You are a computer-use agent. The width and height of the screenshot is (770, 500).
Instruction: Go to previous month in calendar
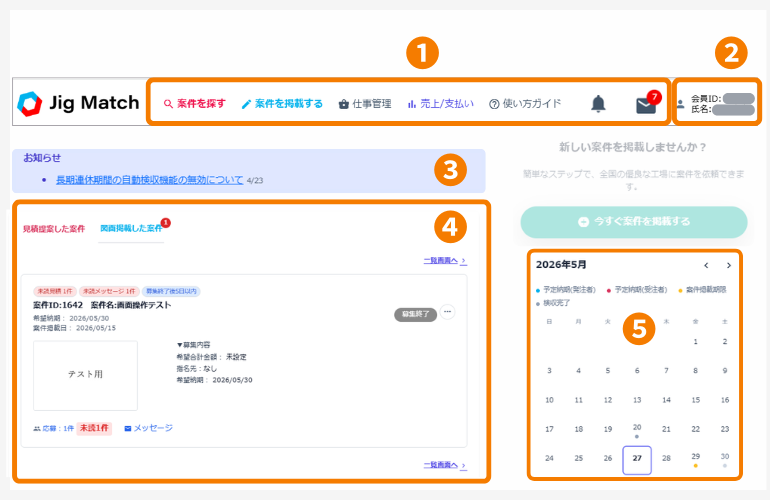(x=706, y=265)
